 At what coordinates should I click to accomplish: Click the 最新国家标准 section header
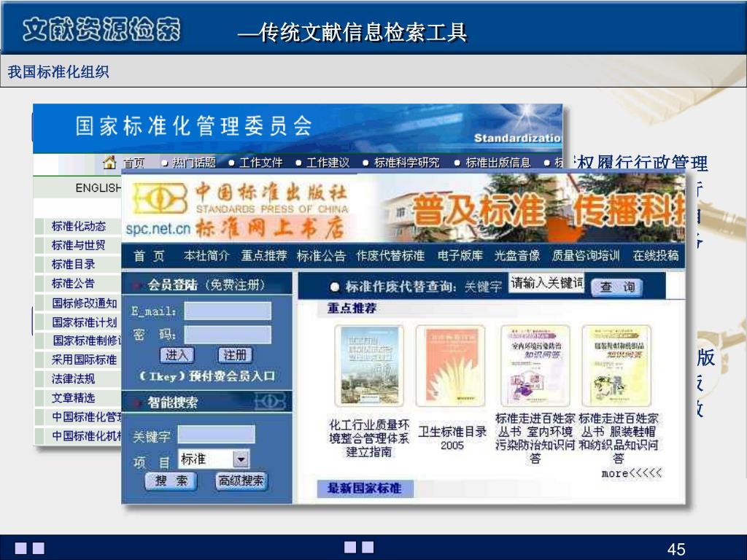click(x=365, y=488)
